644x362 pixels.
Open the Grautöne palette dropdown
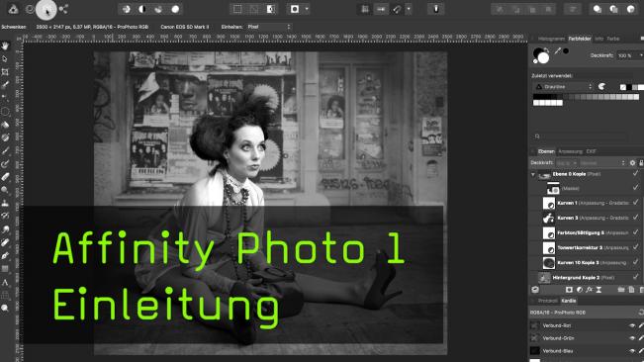click(564, 87)
